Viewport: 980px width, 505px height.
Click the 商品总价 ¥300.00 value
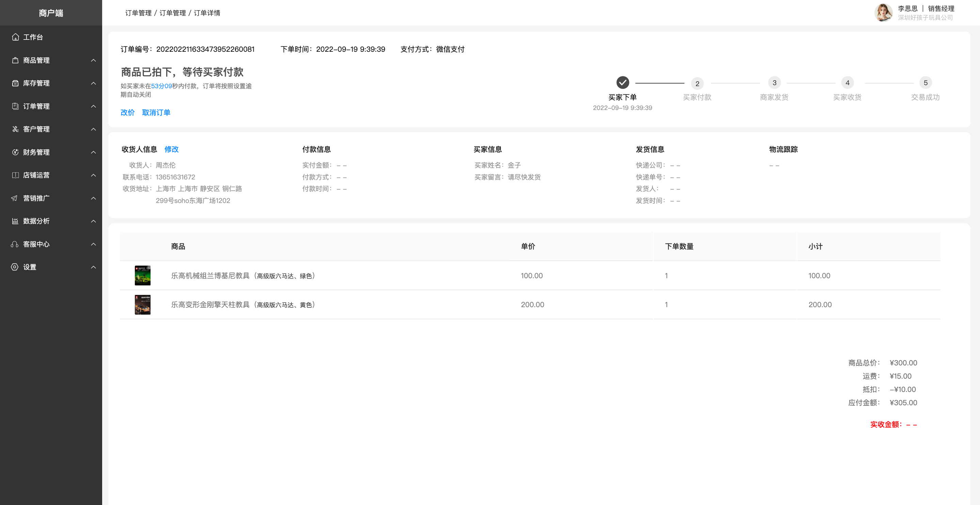click(903, 363)
